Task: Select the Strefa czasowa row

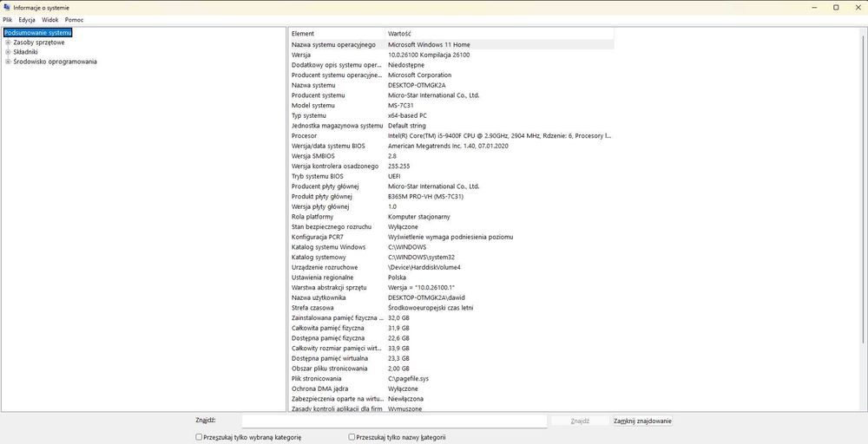Action: pos(451,308)
